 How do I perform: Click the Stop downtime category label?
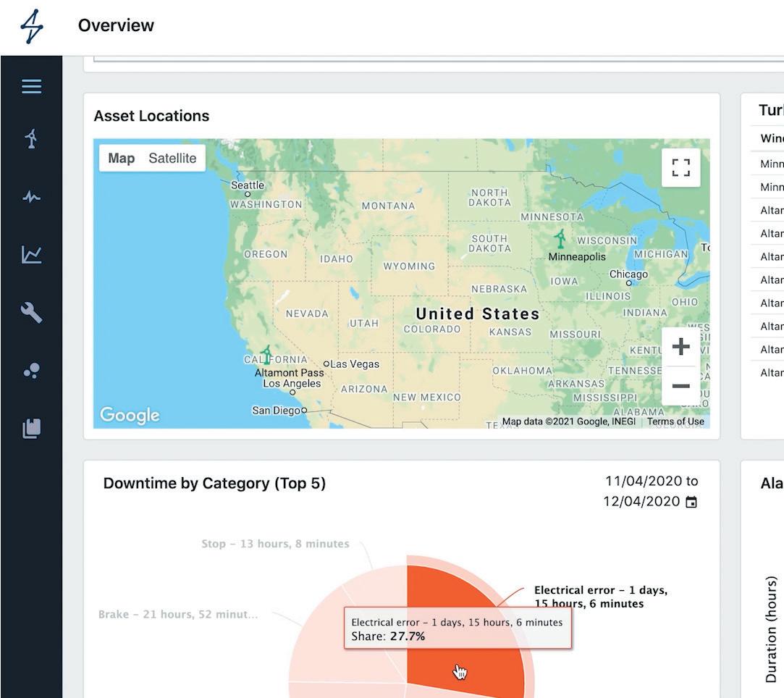(275, 544)
